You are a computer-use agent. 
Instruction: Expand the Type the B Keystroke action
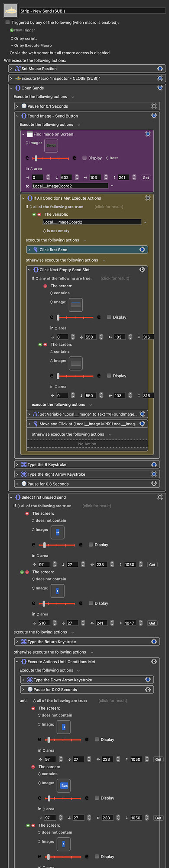coord(17,464)
